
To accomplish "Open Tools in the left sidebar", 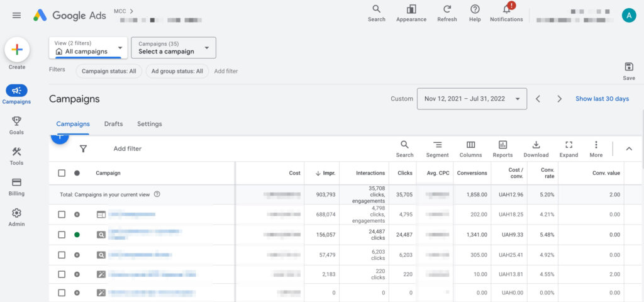I will (x=16, y=155).
